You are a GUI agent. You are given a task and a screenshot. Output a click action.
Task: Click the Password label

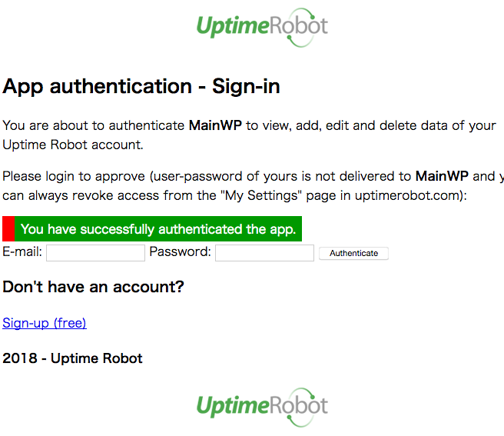[180, 251]
